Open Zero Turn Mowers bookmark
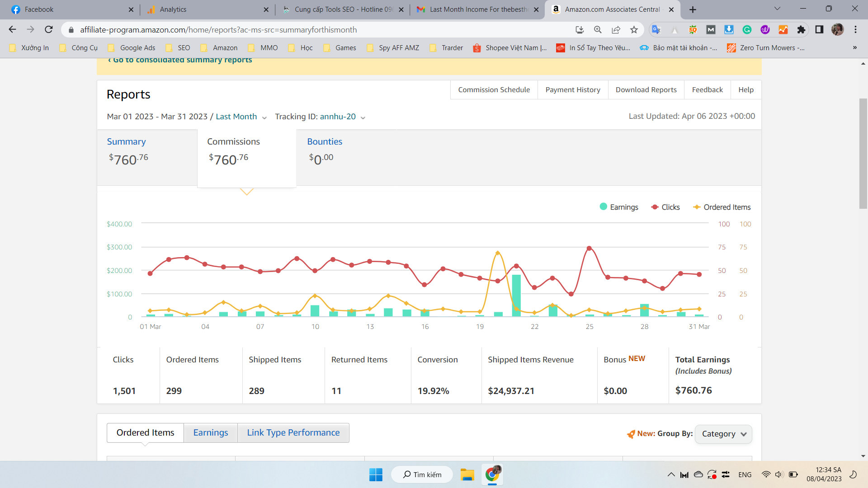Image resolution: width=868 pixels, height=488 pixels. click(x=766, y=47)
